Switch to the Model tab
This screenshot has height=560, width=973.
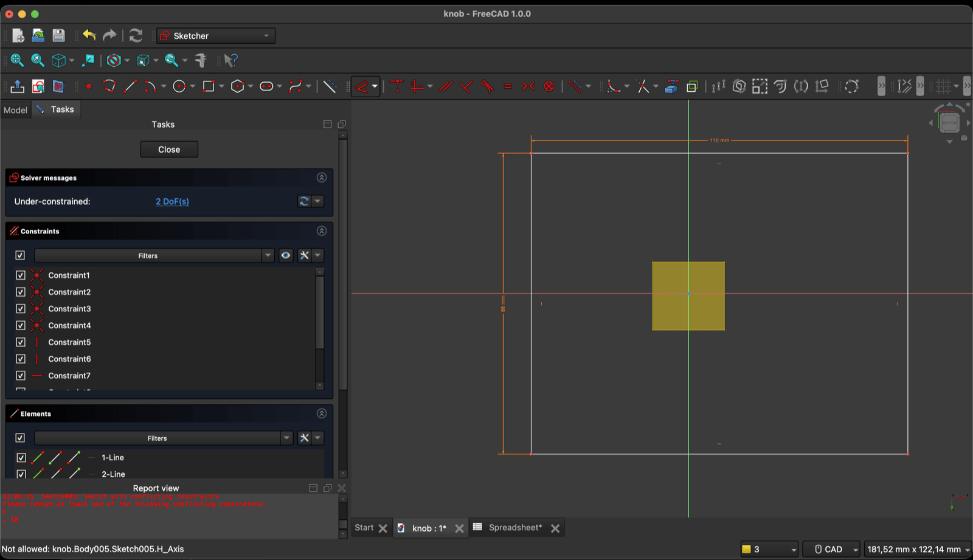click(x=16, y=110)
